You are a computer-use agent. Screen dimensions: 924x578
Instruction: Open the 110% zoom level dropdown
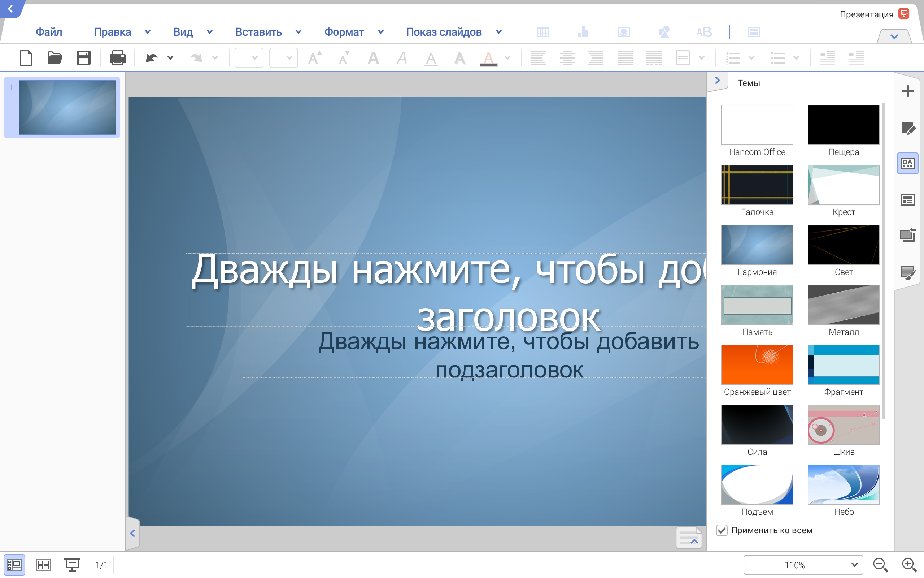[803, 565]
